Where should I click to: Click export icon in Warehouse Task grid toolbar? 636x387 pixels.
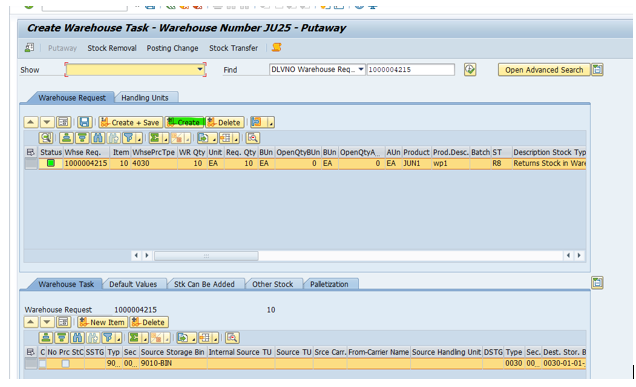coord(182,338)
